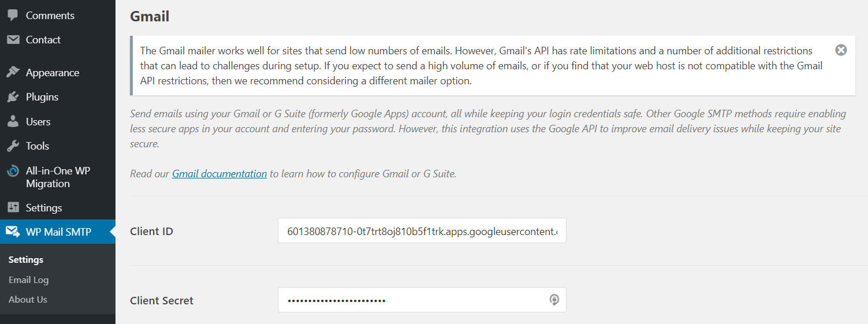Click the WP Mail SMTP envelope icon
This screenshot has height=324, width=868.
pyautogui.click(x=13, y=232)
